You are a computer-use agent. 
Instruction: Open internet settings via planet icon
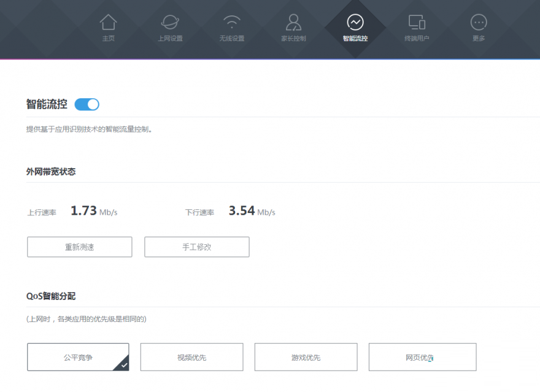(x=170, y=23)
